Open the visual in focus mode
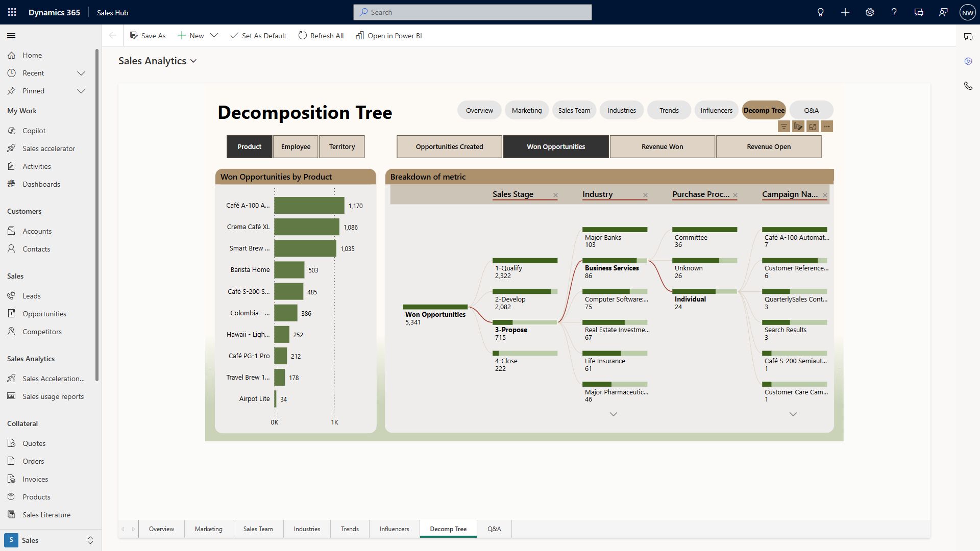 point(813,126)
